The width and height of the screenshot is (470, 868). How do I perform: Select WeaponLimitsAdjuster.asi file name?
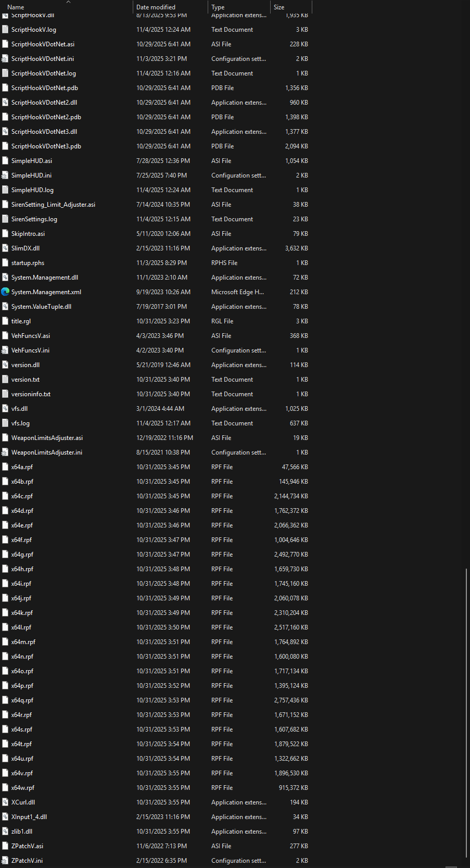[47, 438]
